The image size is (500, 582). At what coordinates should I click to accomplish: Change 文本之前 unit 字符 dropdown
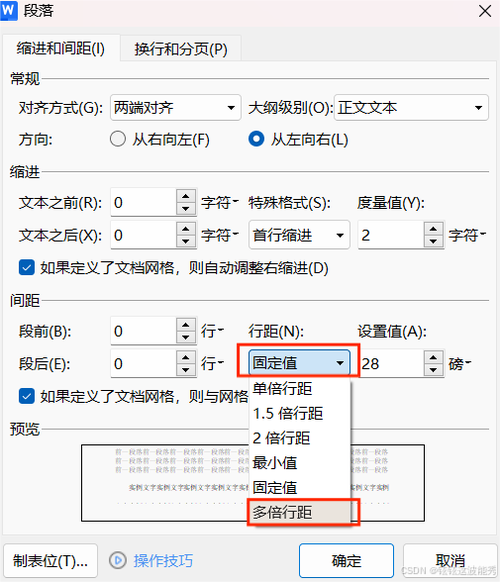coord(220,203)
